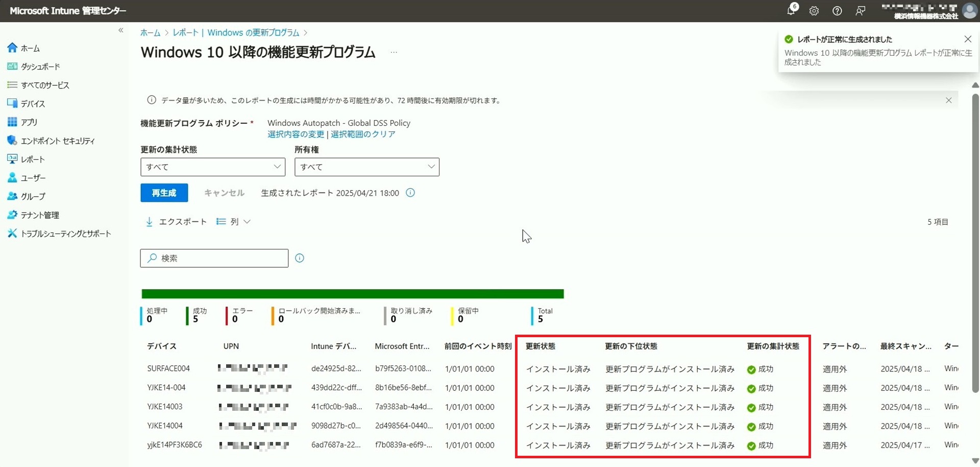Click Entra ID b79f5263-0108...
The height and width of the screenshot is (467, 980).
point(403,369)
